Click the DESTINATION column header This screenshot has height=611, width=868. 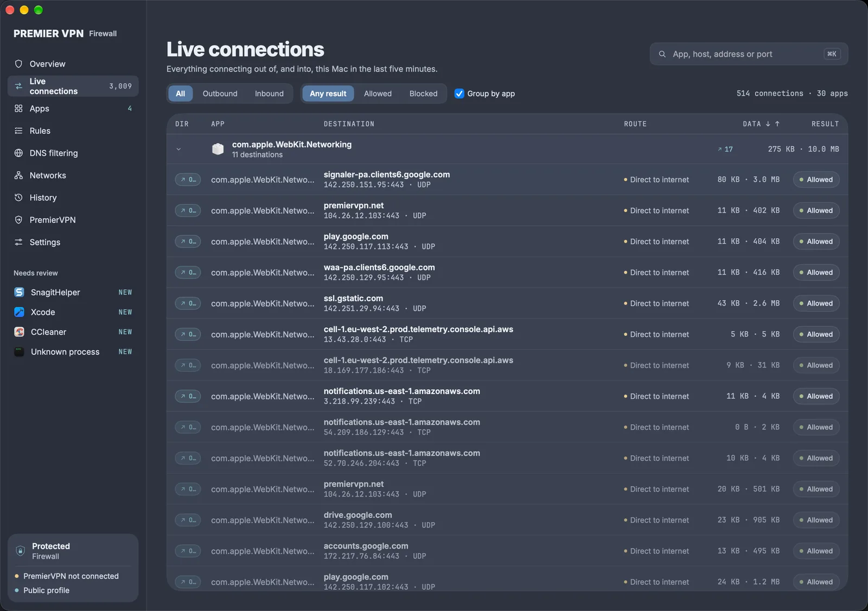click(349, 124)
